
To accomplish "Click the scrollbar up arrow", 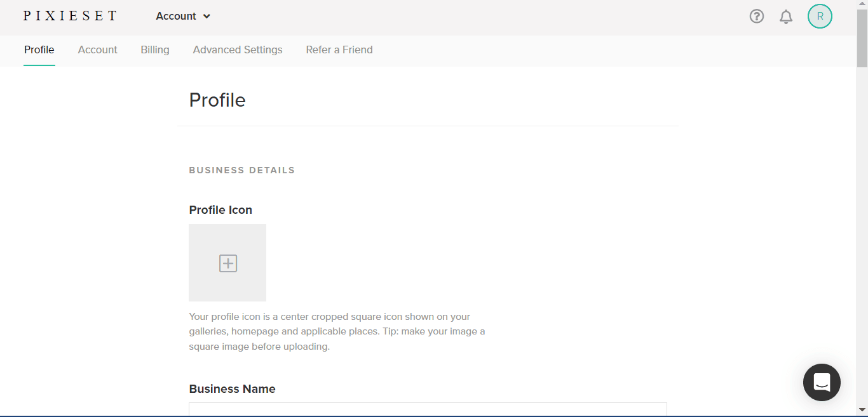I will 862,5.
